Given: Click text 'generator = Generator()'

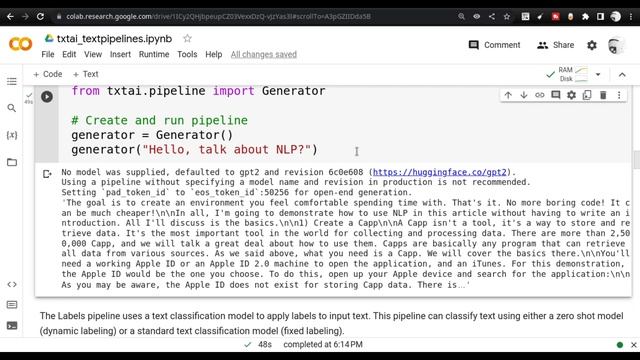Looking at the screenshot, I should 152,135.
